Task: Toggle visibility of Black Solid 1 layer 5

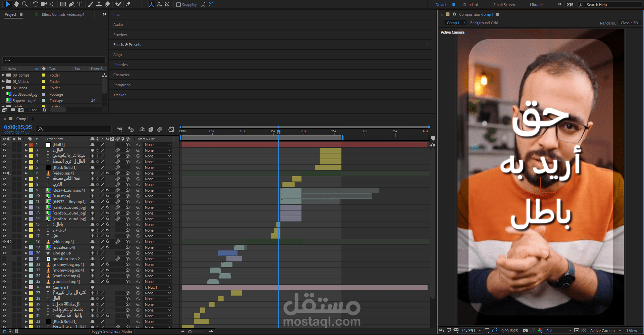Action: coord(4,167)
